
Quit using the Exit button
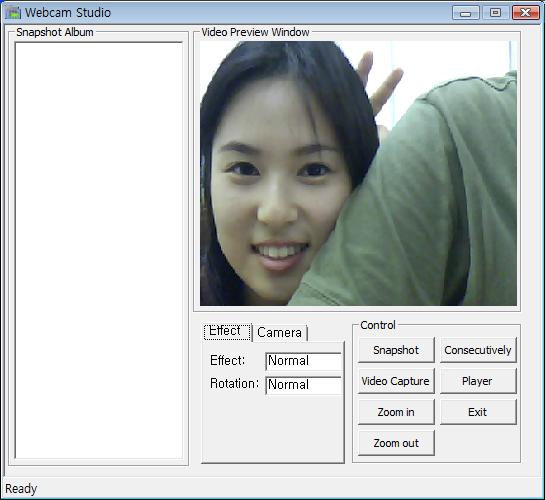(478, 412)
